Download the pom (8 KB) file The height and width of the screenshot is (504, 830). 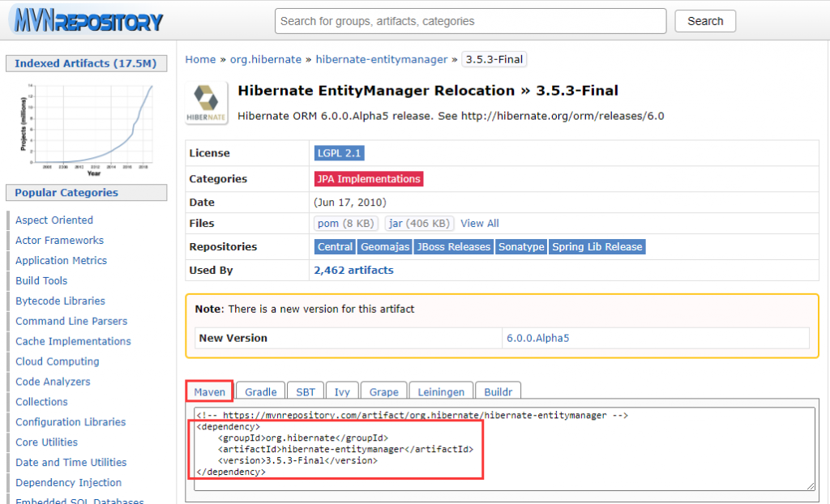click(x=345, y=224)
